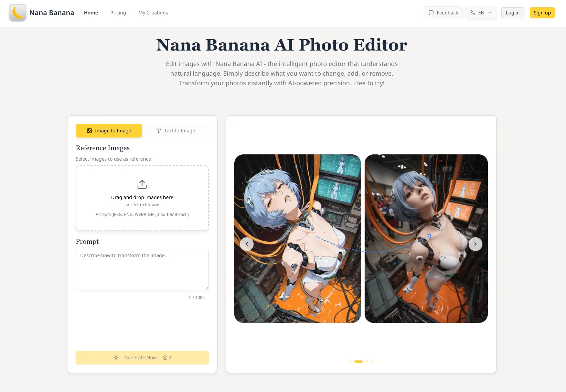Click the Log in button
This screenshot has height=392, width=566.
pos(512,12)
